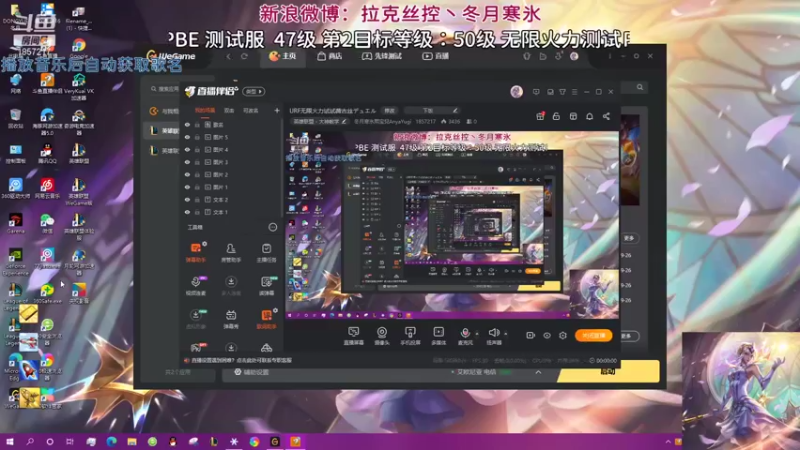Click the share icon above preview
Viewport: 800px width, 450px height.
coord(606,116)
